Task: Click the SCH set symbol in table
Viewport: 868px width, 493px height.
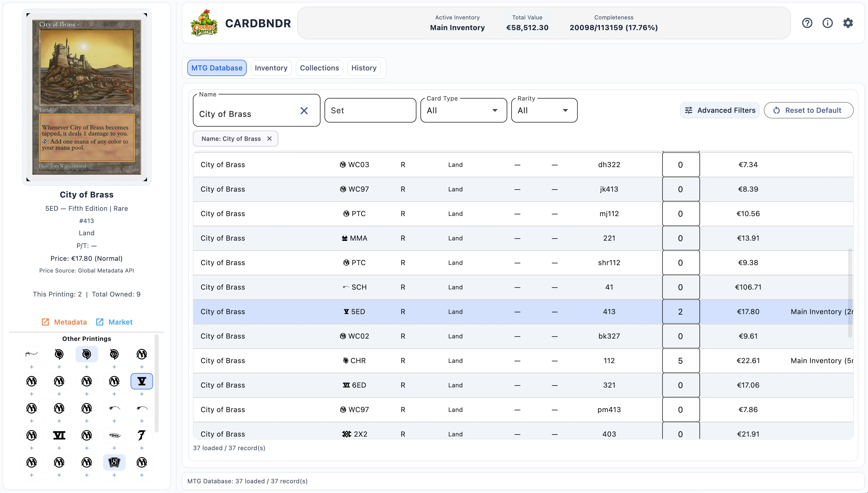Action: click(x=346, y=287)
